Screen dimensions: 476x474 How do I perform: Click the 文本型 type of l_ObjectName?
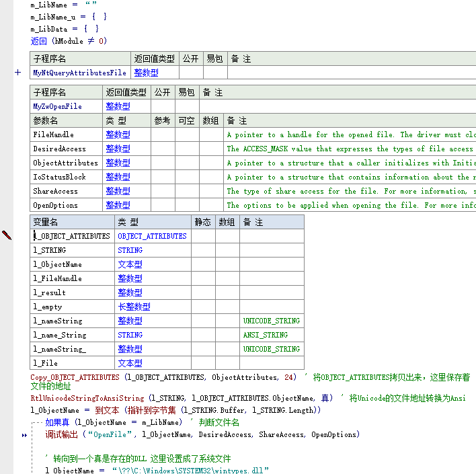[x=130, y=264]
